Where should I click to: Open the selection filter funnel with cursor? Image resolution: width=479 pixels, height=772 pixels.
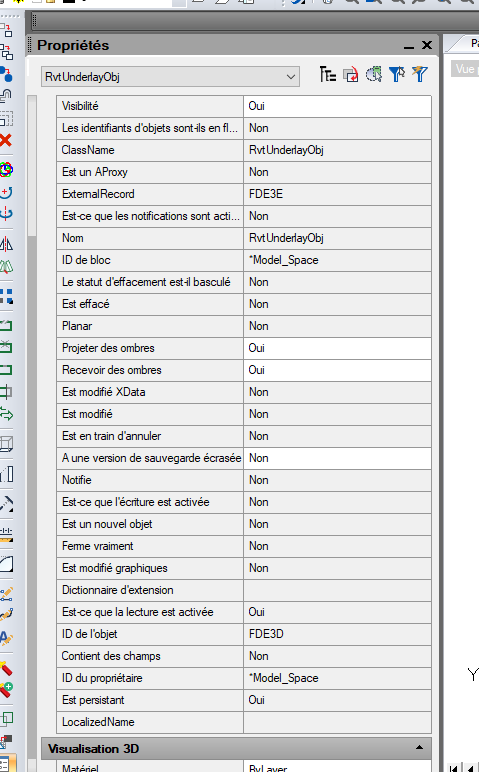tap(397, 74)
